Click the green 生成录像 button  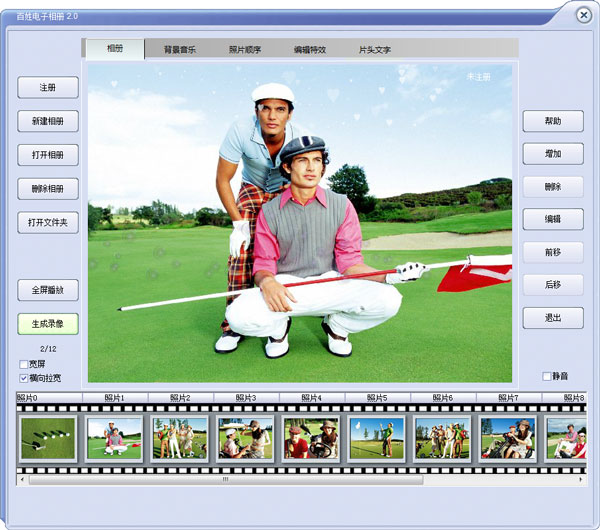point(48,324)
